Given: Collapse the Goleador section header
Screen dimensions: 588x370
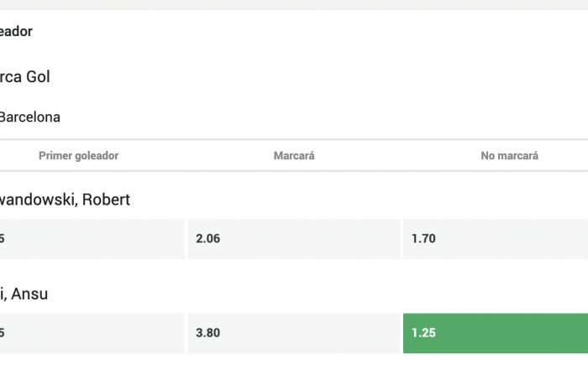Looking at the screenshot, I should (17, 31).
